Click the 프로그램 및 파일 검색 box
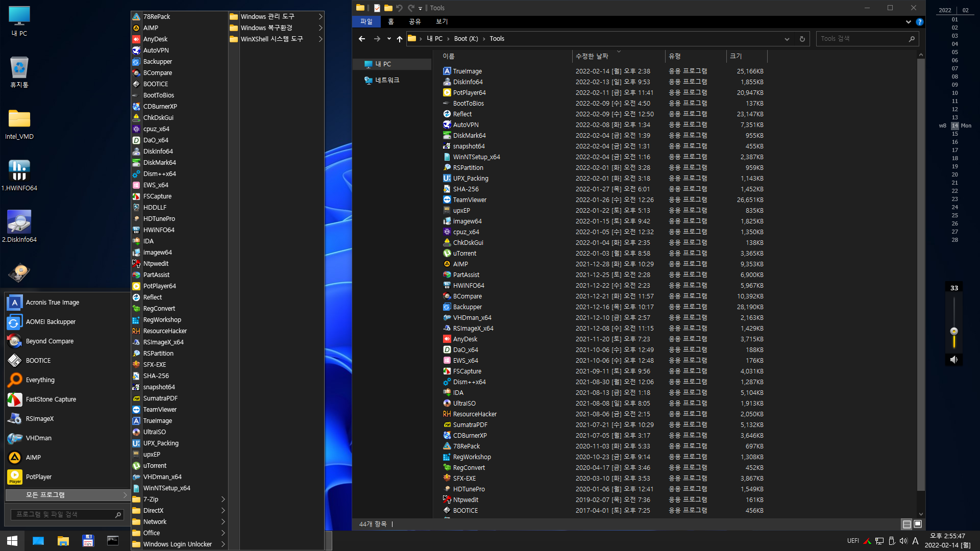The width and height of the screenshot is (980, 551). [66, 515]
